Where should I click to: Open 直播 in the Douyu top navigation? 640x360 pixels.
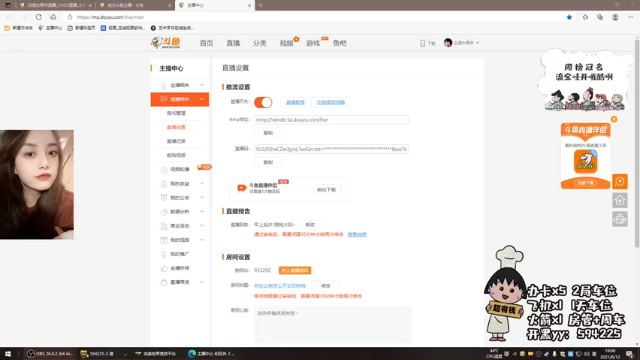pyautogui.click(x=233, y=43)
